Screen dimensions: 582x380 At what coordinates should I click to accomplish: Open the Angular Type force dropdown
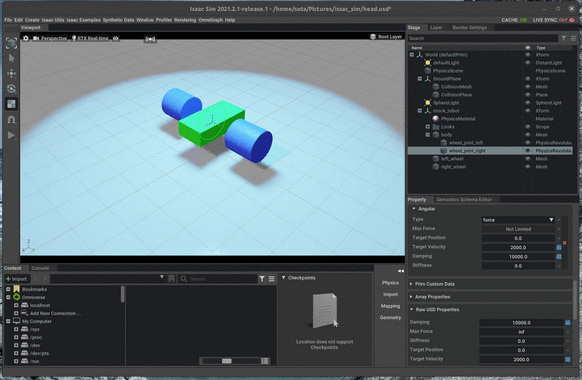pyautogui.click(x=518, y=220)
